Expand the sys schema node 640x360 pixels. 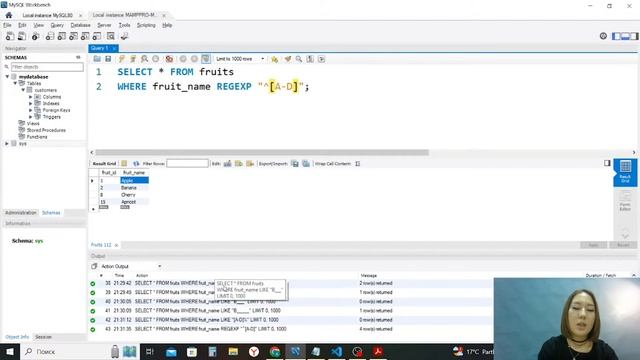7,144
